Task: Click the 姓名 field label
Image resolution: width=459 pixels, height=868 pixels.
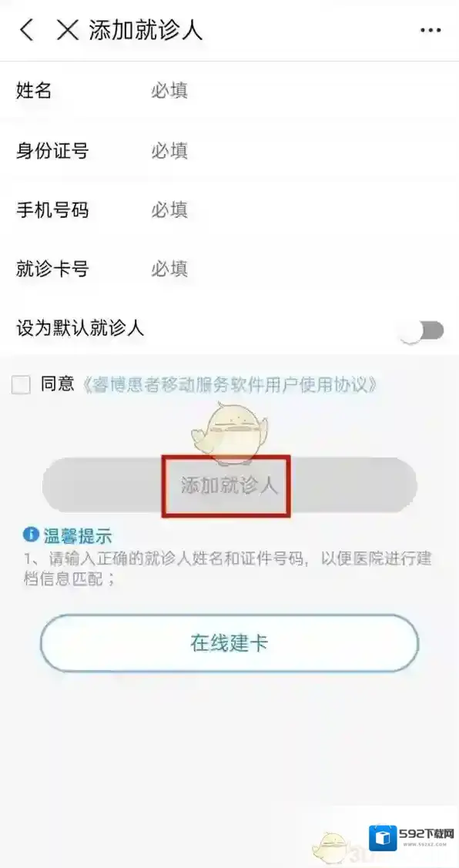Action: point(34,90)
